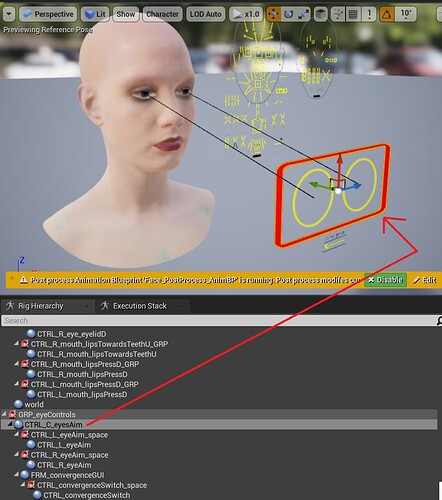Open the 10° rotation snap value dropdown
This screenshot has height=500, width=442.
pos(406,14)
